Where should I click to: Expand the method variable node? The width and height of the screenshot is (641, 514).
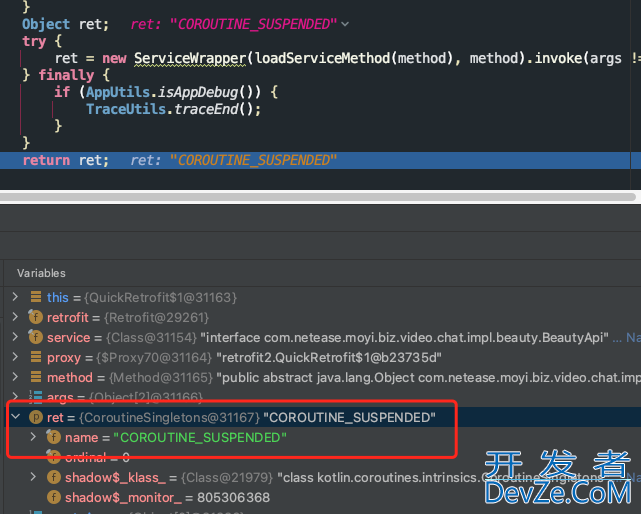coord(15,377)
